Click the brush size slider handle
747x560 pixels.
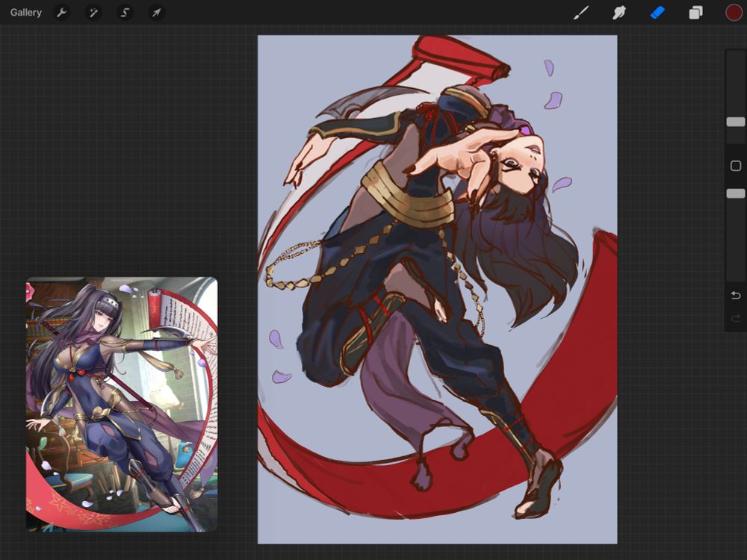735,122
